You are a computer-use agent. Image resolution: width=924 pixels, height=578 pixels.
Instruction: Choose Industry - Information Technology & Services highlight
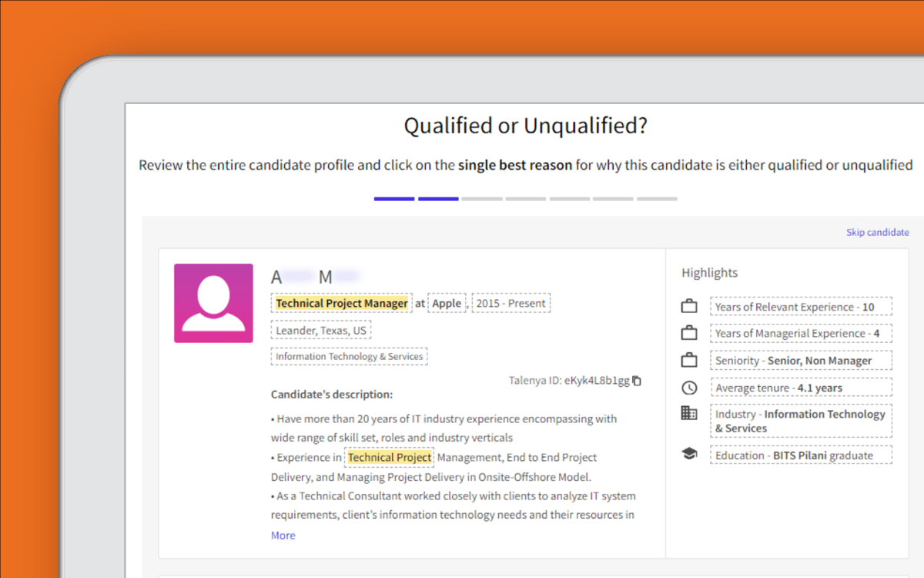[801, 421]
